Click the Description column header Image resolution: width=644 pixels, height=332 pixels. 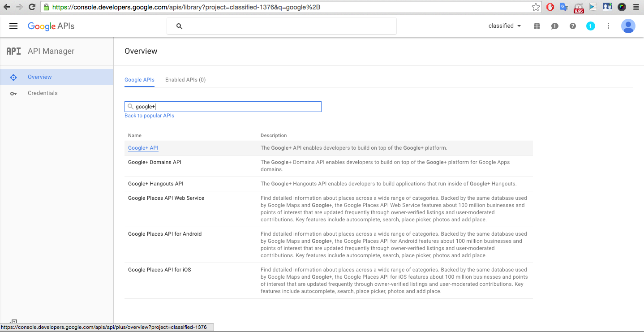[x=274, y=135]
